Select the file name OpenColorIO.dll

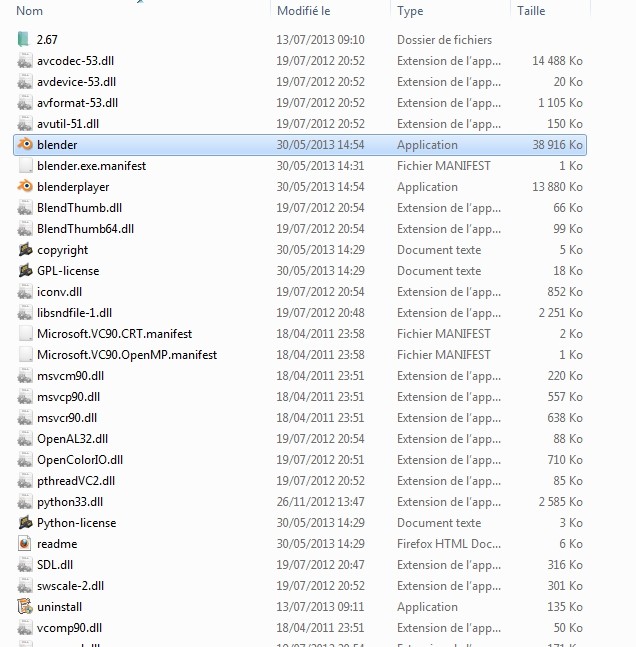tap(80, 460)
